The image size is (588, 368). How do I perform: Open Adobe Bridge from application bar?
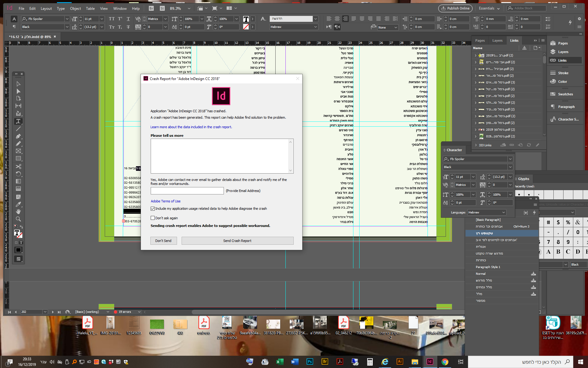(151, 8)
